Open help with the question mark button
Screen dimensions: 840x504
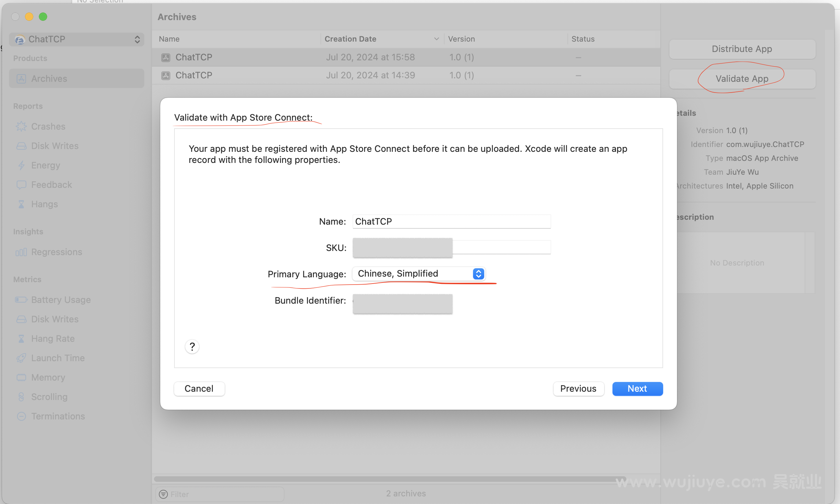pyautogui.click(x=192, y=347)
